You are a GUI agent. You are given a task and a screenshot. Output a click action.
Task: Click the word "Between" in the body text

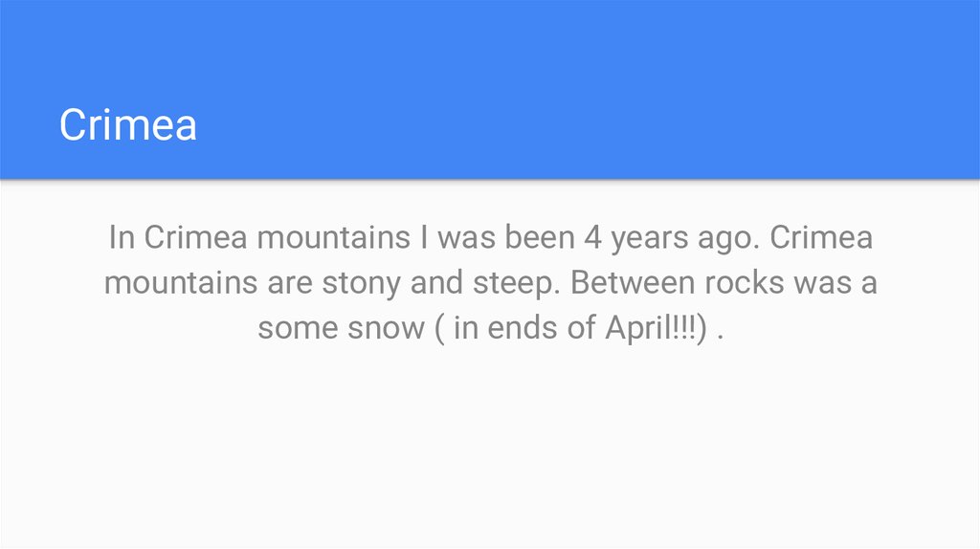[x=634, y=283]
